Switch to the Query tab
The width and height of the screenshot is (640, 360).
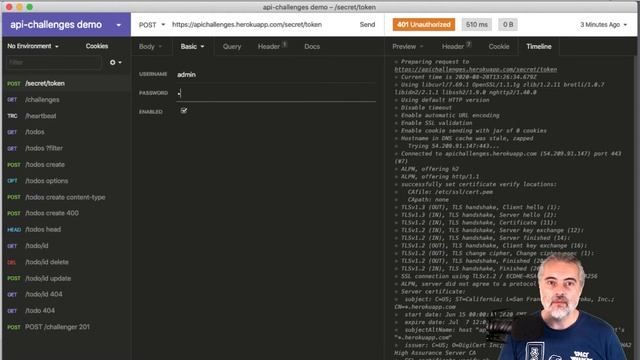[232, 47]
